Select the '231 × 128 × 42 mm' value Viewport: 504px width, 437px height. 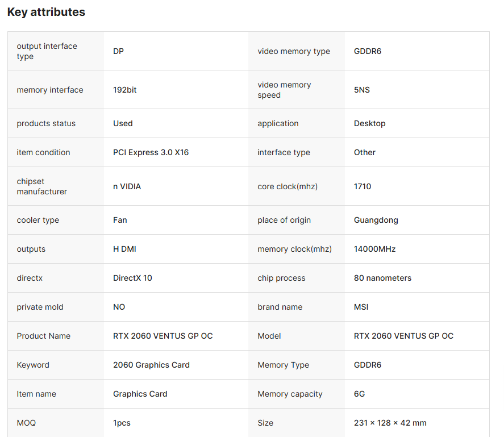[390, 423]
